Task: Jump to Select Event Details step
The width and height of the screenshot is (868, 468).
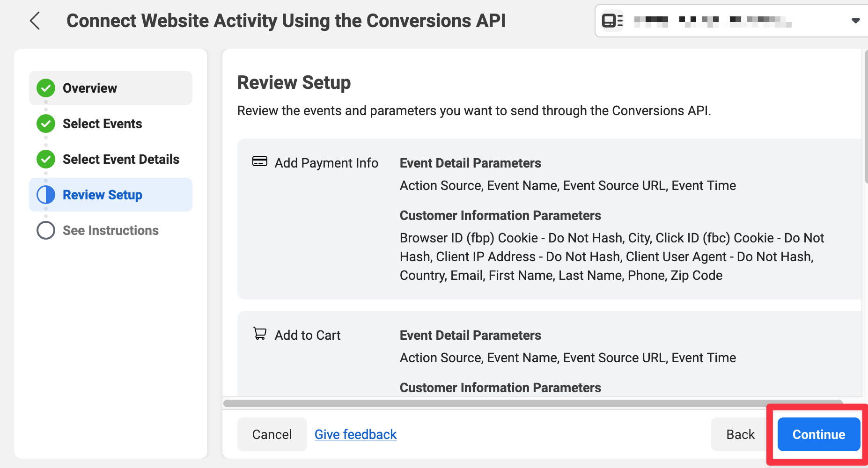Action: click(121, 159)
